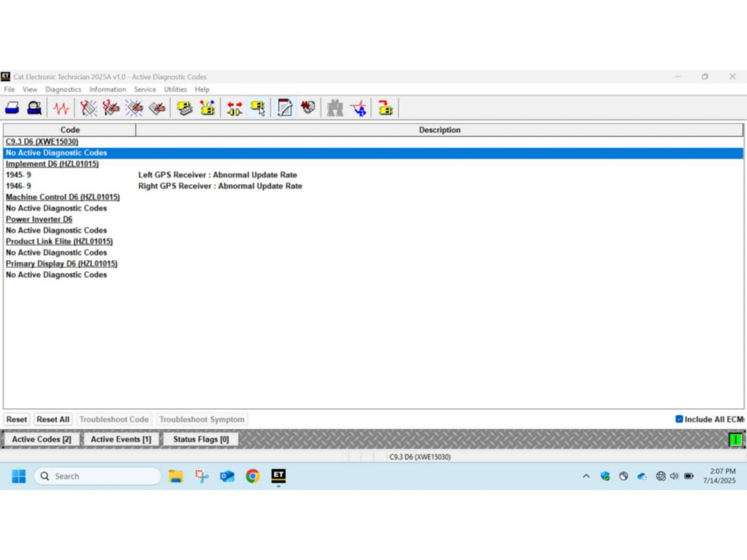The height and width of the screenshot is (560, 747).
Task: Open the Service menu
Action: tap(145, 89)
